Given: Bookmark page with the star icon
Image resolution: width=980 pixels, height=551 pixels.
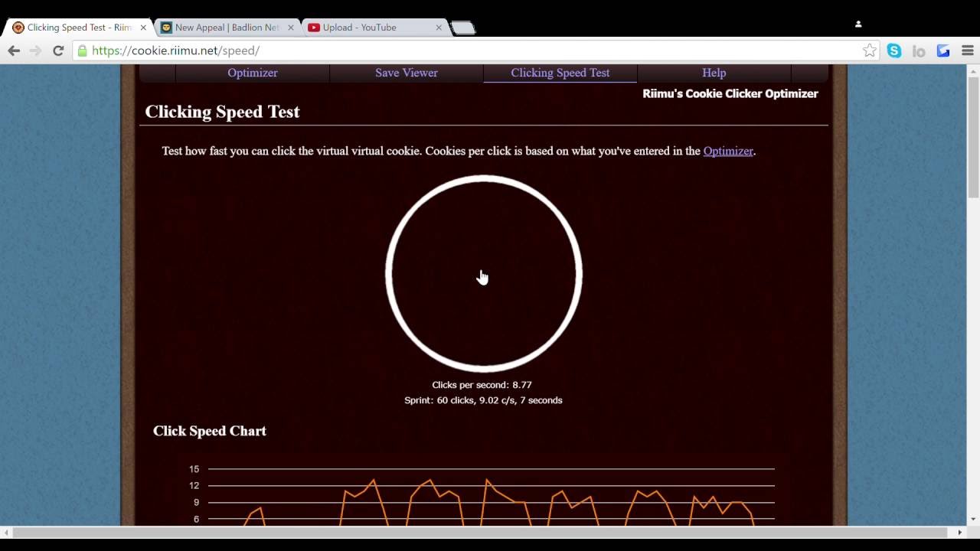Looking at the screenshot, I should click(x=870, y=51).
